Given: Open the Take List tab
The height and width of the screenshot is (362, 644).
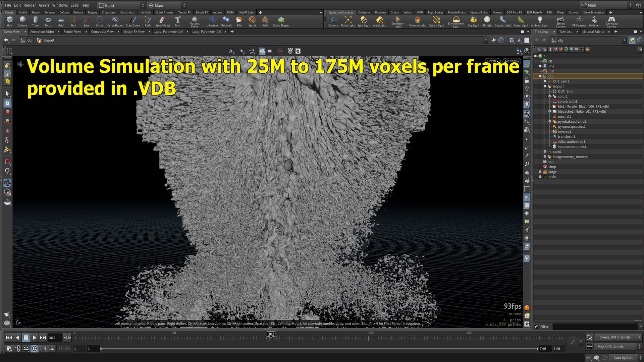Looking at the screenshot, I should coord(565,32).
